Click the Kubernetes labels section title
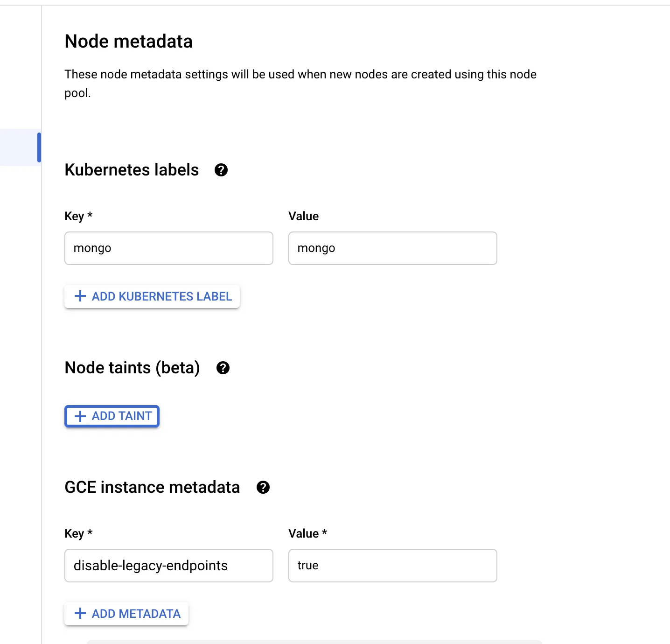 (x=132, y=170)
